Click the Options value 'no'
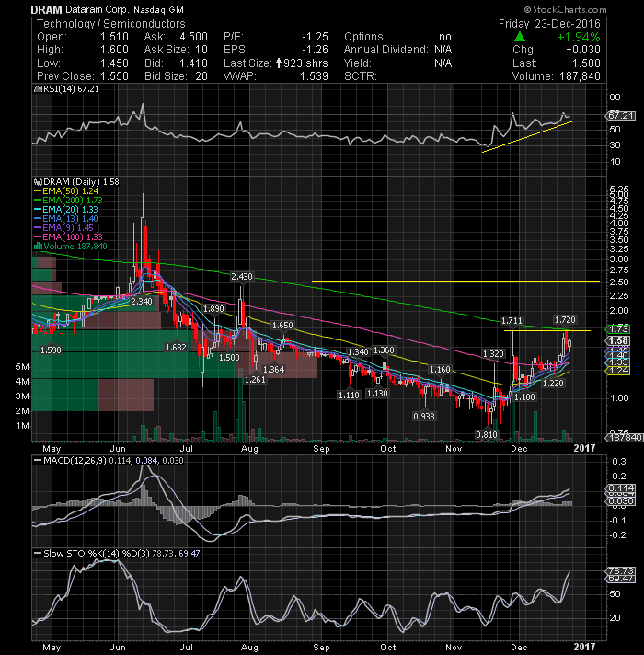The height and width of the screenshot is (655, 644). coord(445,37)
